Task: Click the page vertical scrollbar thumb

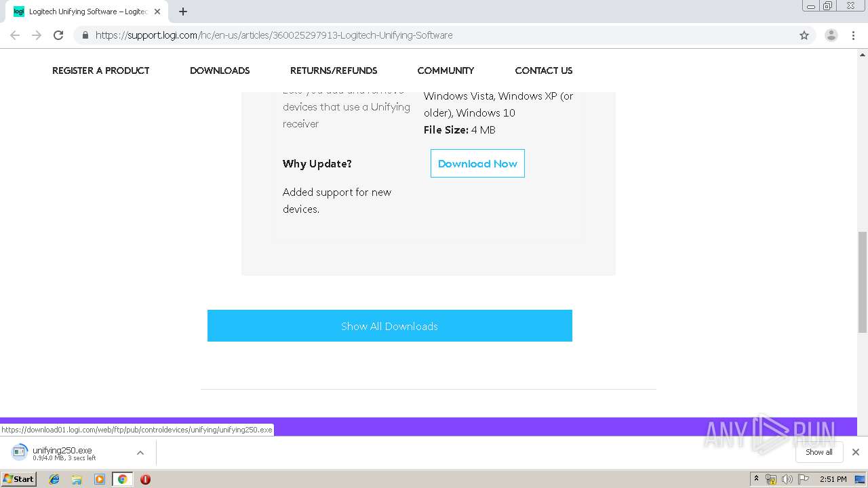Action: point(863,282)
